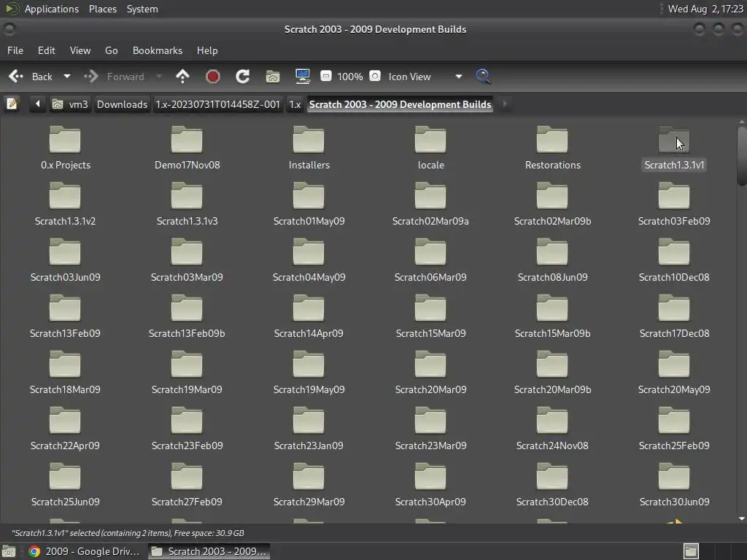Click the scrollbar down arrow

coord(742,519)
